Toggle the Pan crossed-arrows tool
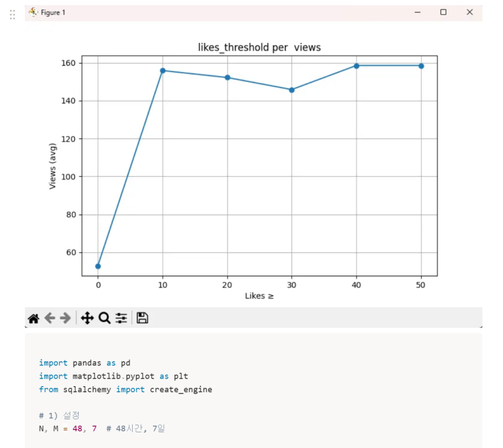This screenshot has height=448, width=503. (87, 318)
